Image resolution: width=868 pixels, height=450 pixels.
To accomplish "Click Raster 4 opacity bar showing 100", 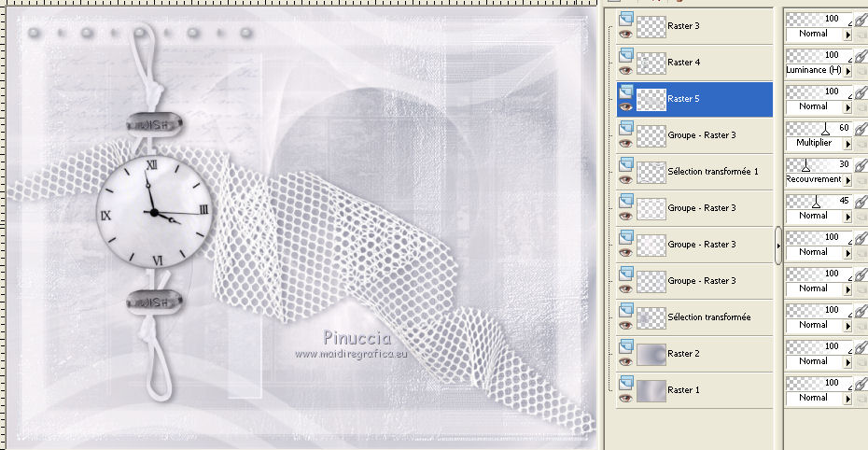I will point(819,55).
